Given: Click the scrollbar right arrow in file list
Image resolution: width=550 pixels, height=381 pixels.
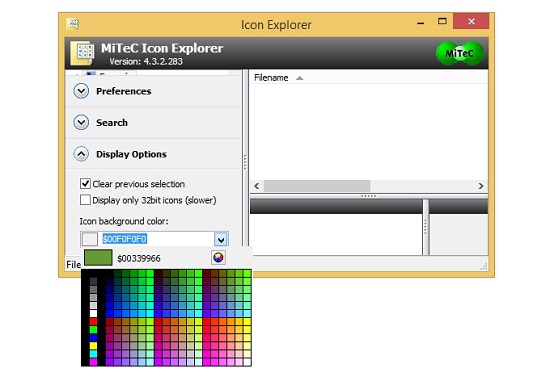Looking at the screenshot, I should (x=481, y=186).
